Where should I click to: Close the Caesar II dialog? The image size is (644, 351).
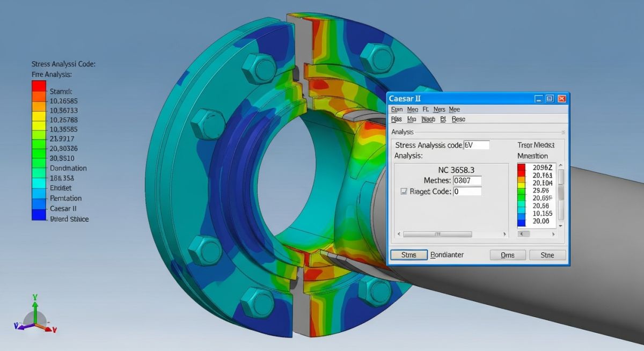pos(562,99)
